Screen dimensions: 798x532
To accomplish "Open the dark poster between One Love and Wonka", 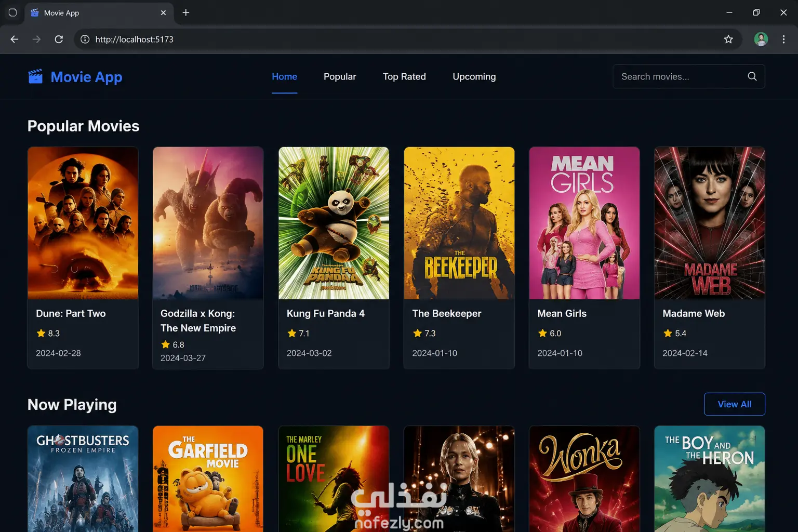I will tap(459, 479).
